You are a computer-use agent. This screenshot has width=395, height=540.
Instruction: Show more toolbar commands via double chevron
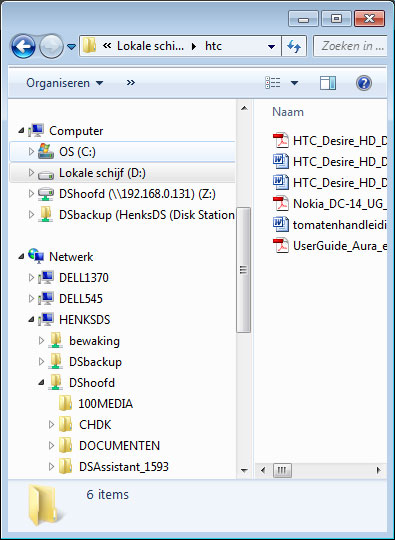tap(131, 83)
